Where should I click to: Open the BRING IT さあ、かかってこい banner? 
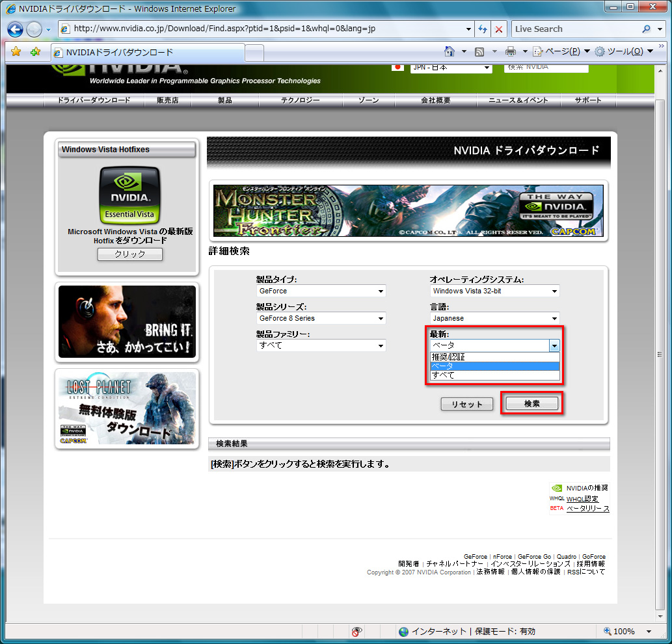click(x=127, y=322)
